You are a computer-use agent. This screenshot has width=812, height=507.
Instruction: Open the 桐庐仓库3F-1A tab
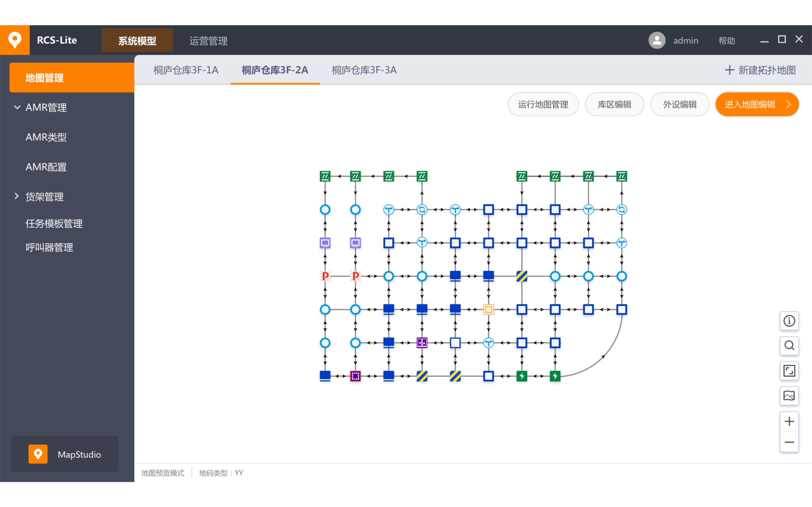(186, 70)
